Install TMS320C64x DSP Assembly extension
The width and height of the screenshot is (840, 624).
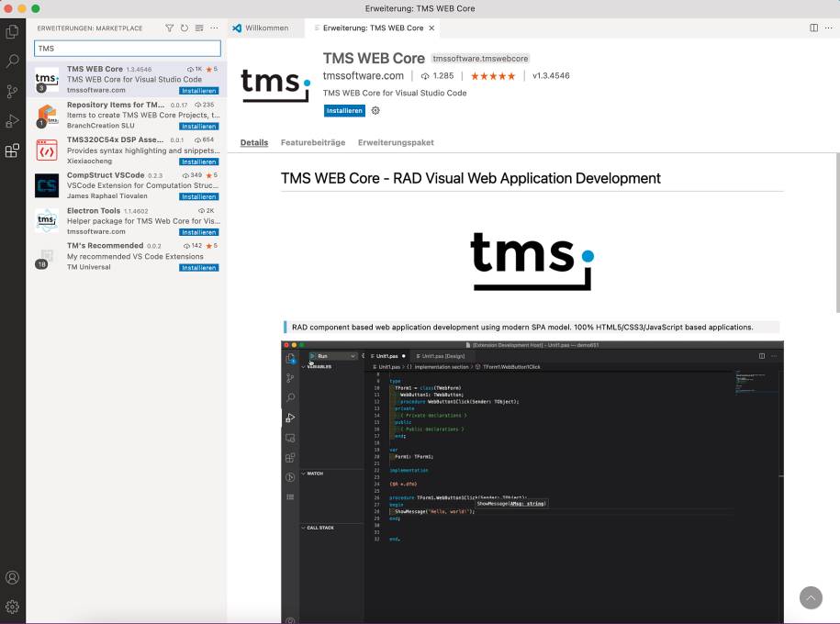pos(198,162)
